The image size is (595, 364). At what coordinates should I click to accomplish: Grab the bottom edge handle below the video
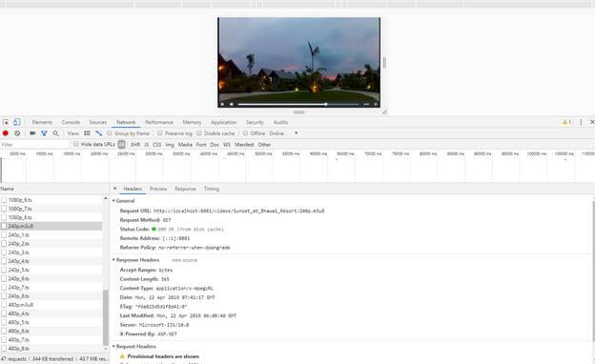pyautogui.click(x=299, y=111)
